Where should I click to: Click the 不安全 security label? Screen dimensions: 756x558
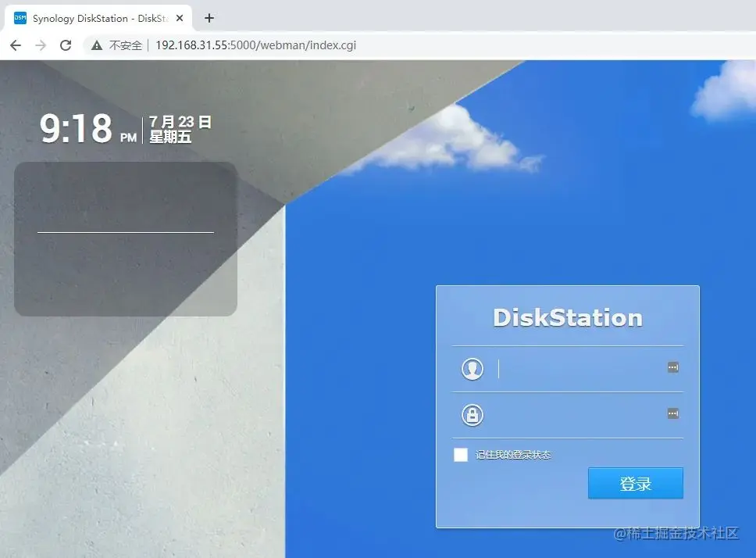click(126, 45)
